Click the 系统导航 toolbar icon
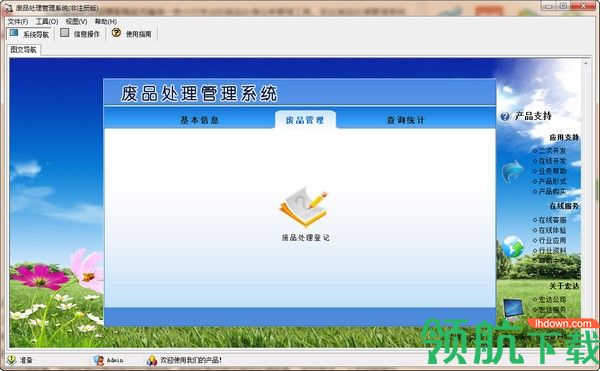The width and height of the screenshot is (600, 371). click(x=14, y=33)
